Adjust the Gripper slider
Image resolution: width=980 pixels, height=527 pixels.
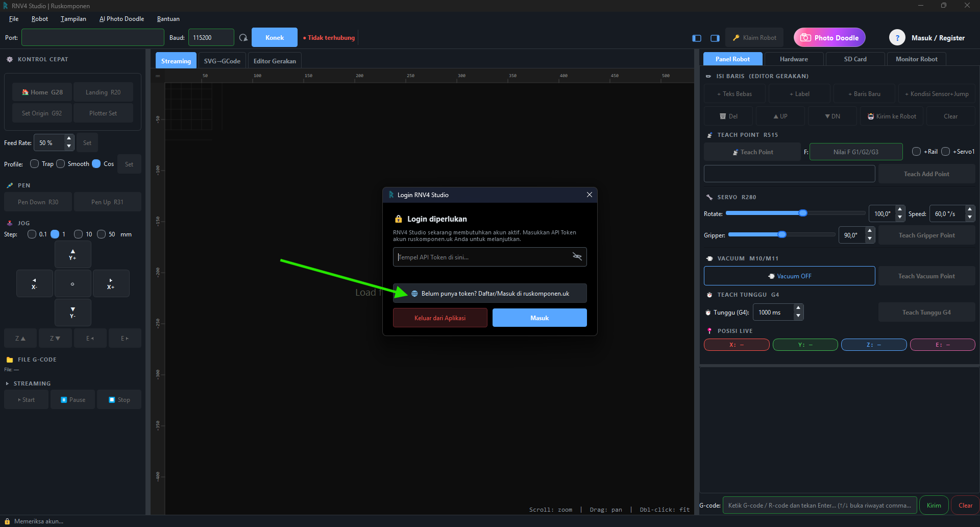point(782,234)
